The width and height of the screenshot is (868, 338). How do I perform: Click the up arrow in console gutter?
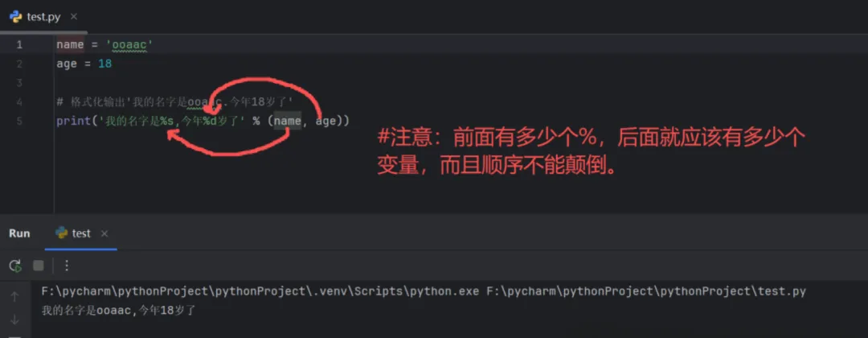click(15, 297)
